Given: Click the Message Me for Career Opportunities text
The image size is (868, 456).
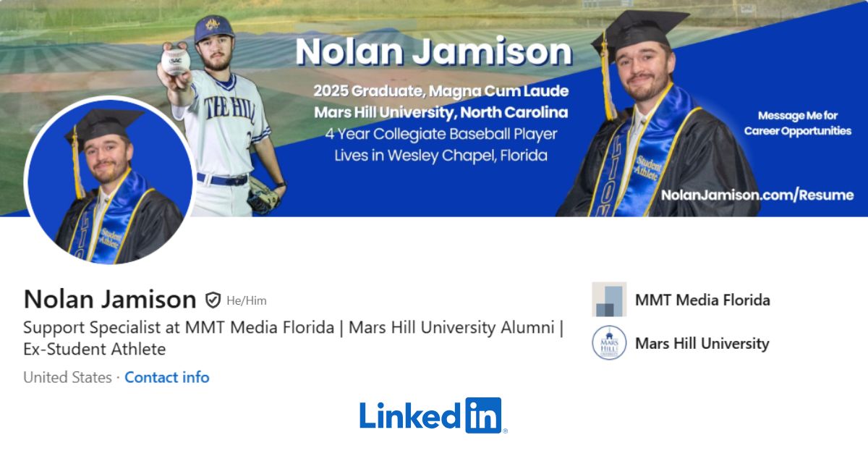Looking at the screenshot, I should [x=797, y=123].
